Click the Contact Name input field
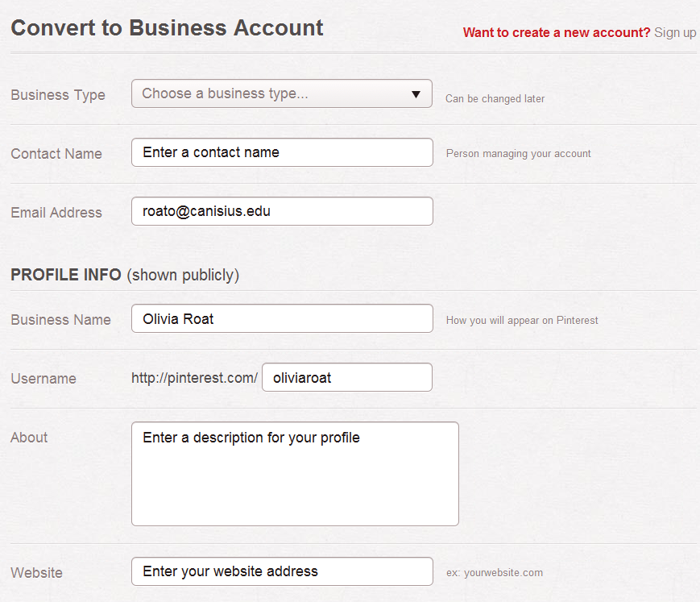700x602 pixels. 282,152
